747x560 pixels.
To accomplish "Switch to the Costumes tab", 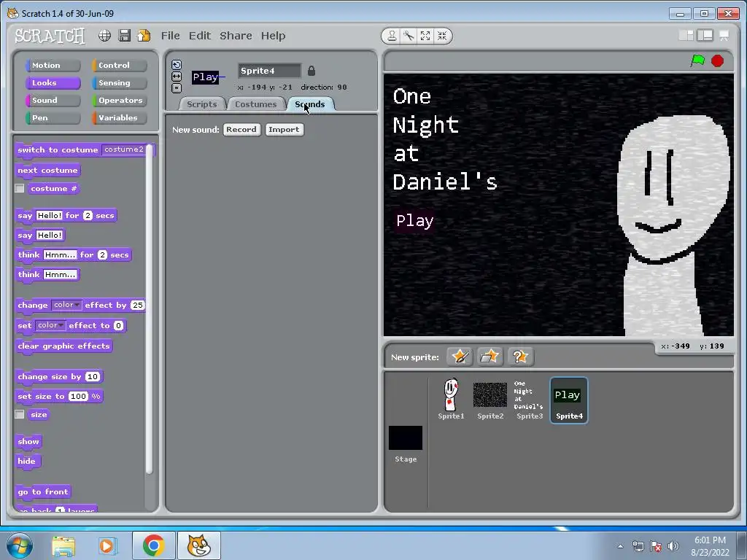I will click(256, 104).
